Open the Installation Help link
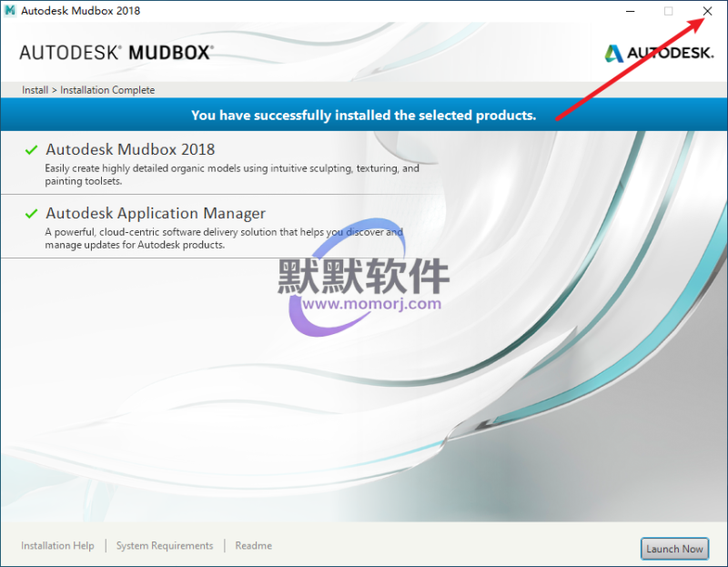This screenshot has width=728, height=567. pos(57,546)
